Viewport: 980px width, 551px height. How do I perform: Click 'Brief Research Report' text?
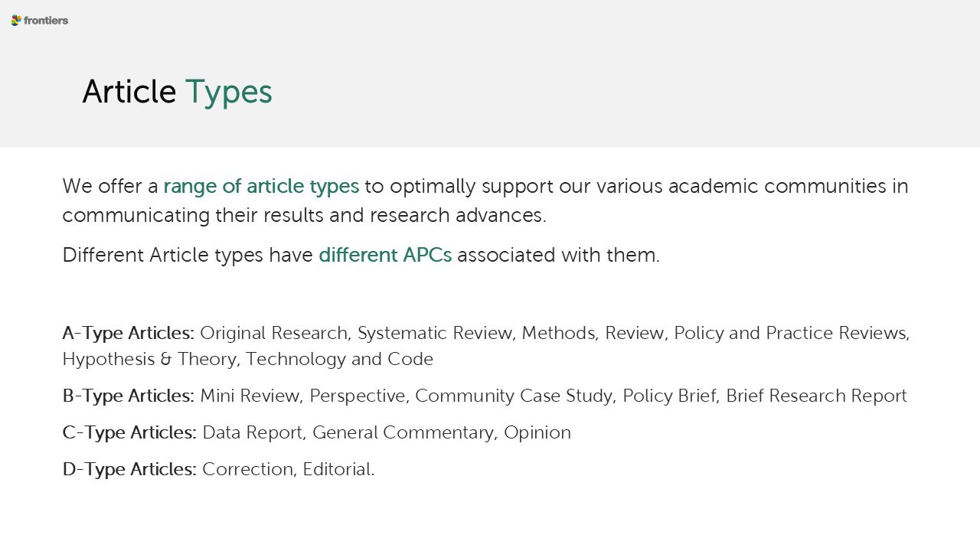(816, 396)
